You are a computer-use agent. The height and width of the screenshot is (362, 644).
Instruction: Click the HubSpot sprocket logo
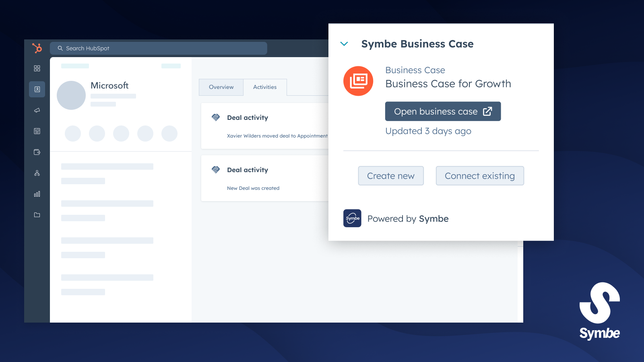click(37, 48)
